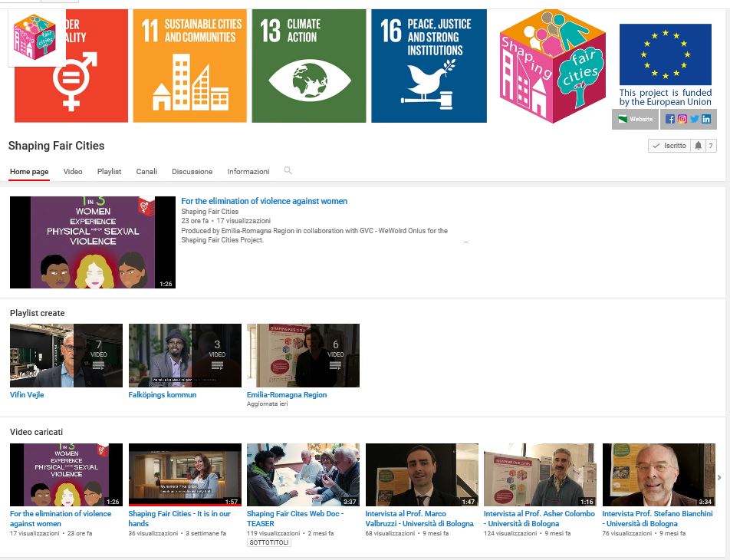Open the channel's Twitter icon link

[694, 119]
